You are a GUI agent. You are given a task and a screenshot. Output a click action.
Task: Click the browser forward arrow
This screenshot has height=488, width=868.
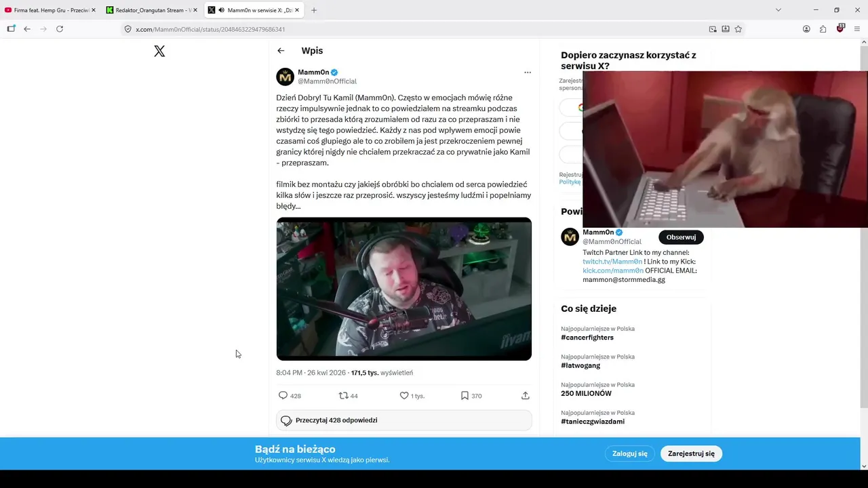[43, 29]
